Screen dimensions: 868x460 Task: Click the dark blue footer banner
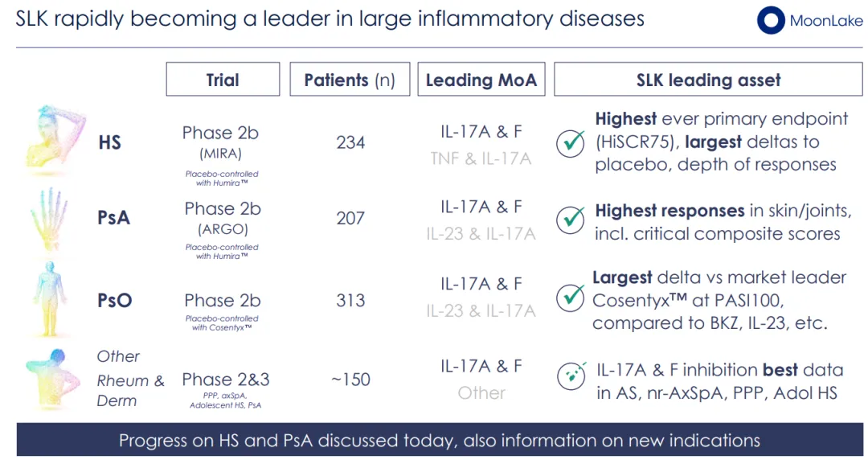pos(439,440)
